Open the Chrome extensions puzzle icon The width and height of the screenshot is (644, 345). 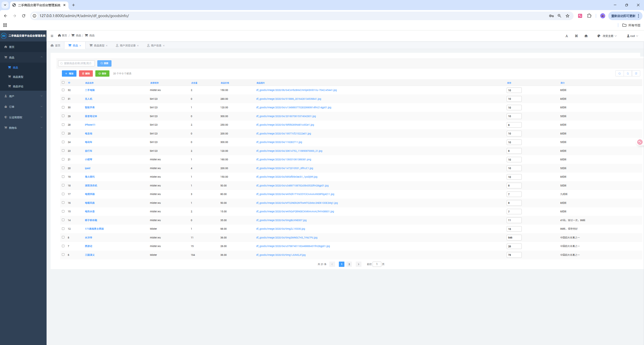[x=589, y=16]
